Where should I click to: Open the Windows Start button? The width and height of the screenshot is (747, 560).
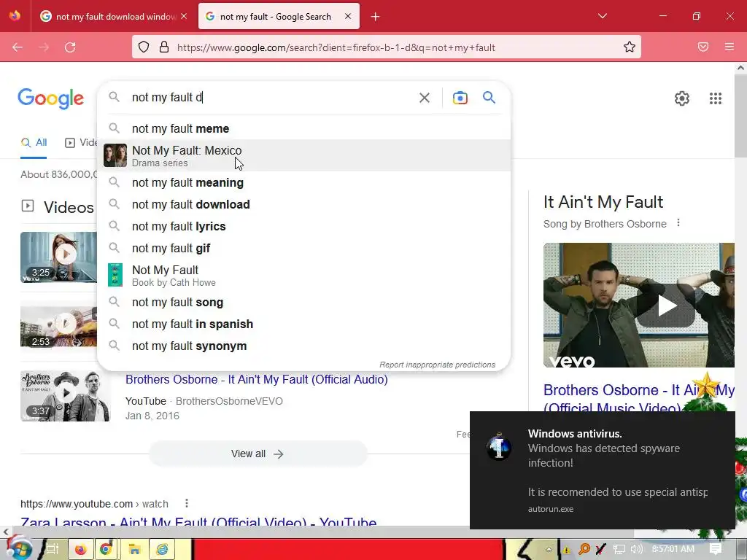pyautogui.click(x=18, y=548)
